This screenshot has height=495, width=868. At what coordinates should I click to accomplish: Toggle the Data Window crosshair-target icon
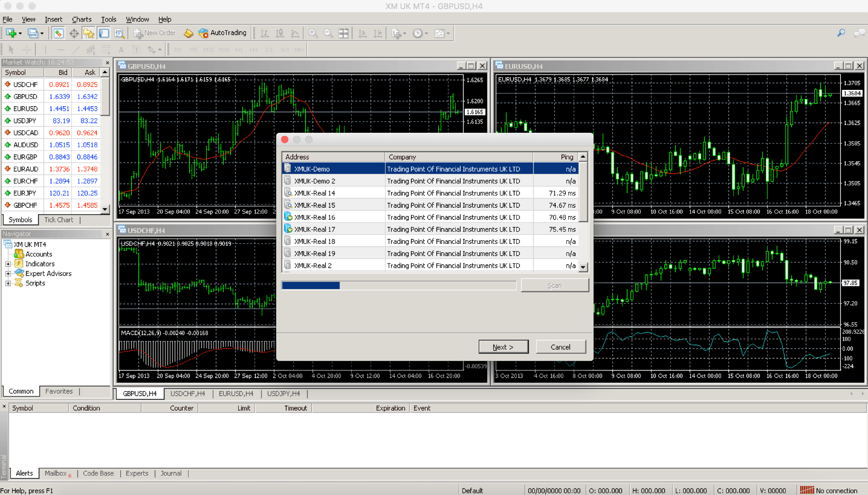point(74,33)
